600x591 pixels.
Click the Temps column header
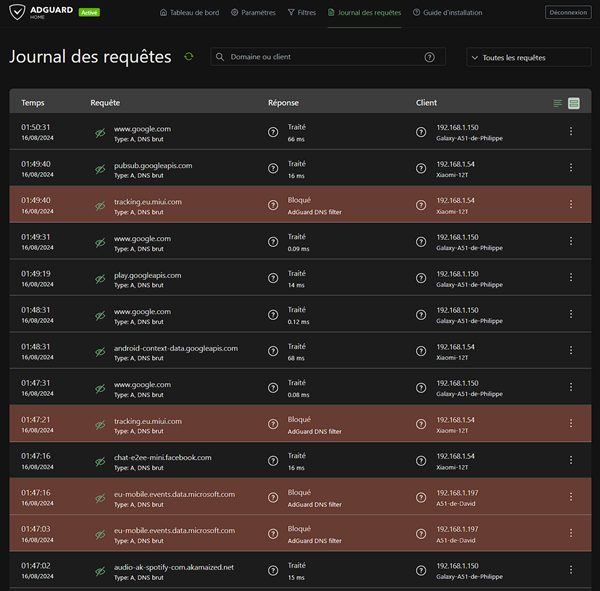click(x=33, y=103)
